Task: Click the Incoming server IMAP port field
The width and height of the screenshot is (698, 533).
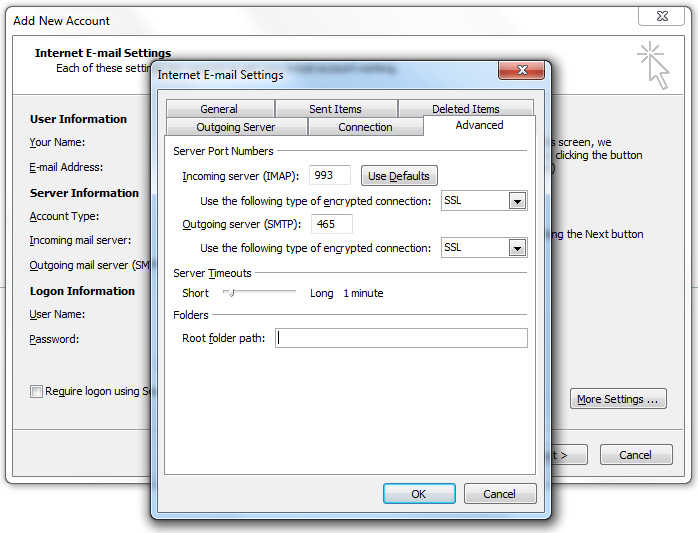Action: click(x=330, y=175)
